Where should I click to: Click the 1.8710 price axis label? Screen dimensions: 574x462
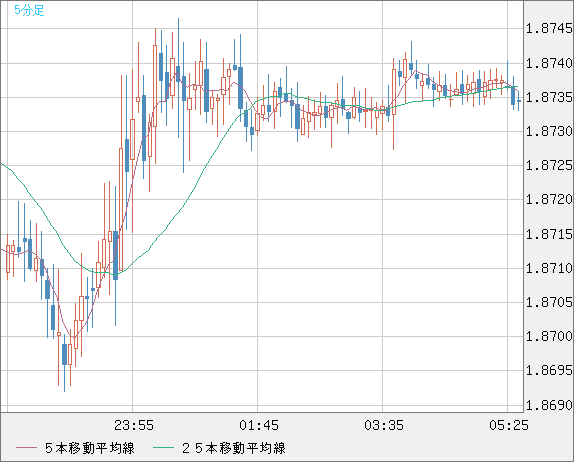[549, 268]
